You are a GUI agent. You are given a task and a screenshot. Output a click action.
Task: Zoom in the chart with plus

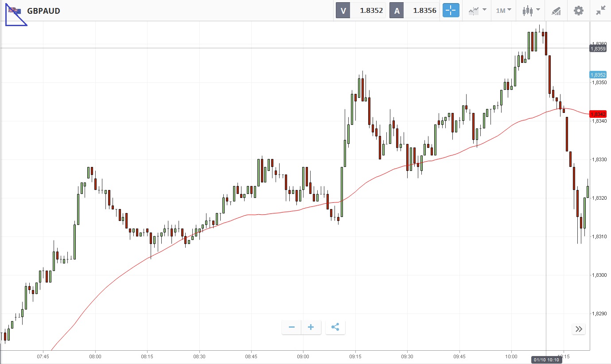pyautogui.click(x=311, y=328)
